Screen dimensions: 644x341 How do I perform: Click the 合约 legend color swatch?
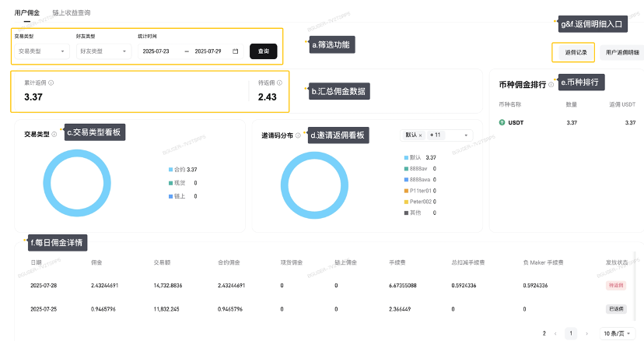click(x=171, y=170)
